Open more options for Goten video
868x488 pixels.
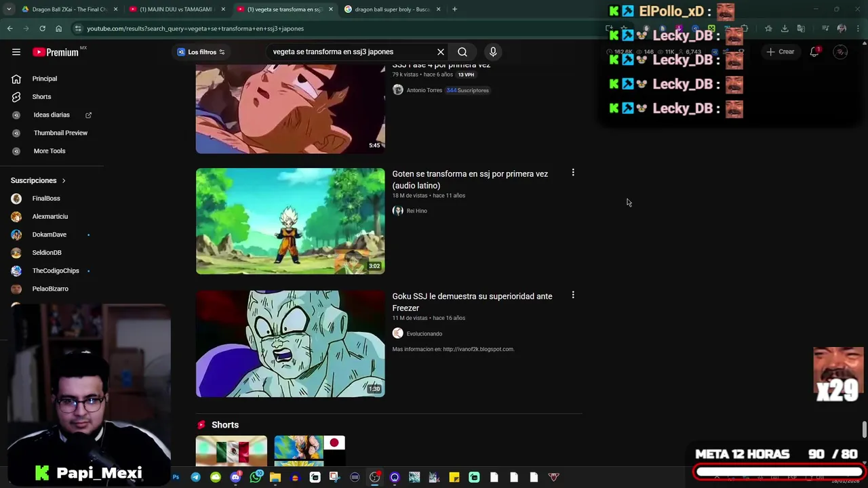573,173
